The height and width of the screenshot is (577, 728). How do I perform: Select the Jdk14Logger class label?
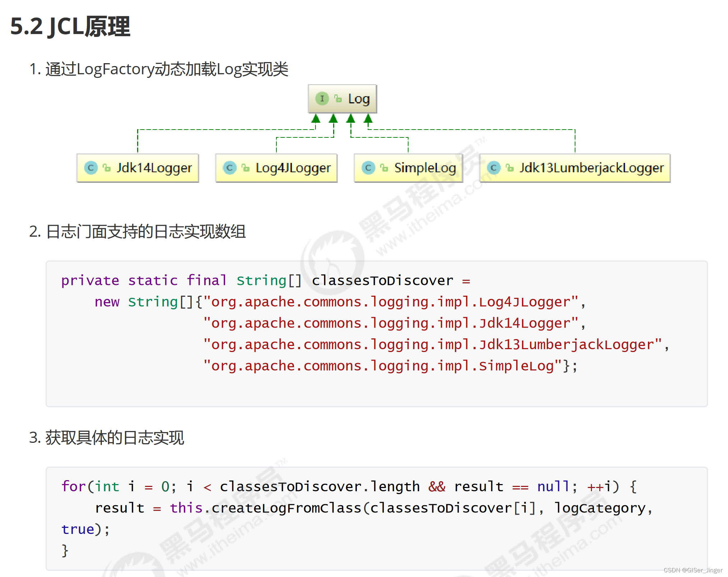[x=154, y=168]
